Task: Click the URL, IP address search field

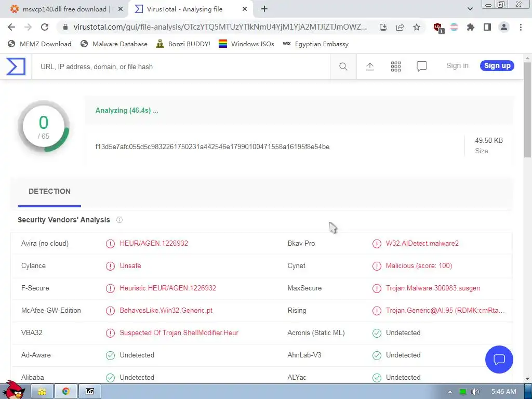Action: [181, 67]
